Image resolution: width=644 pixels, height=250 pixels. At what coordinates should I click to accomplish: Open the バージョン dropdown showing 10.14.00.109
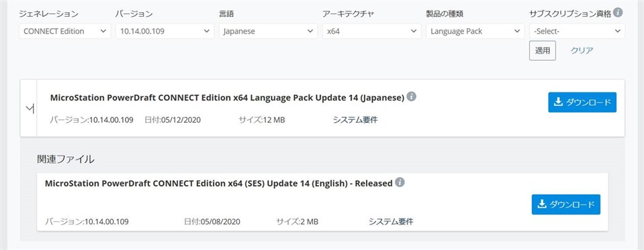point(165,31)
